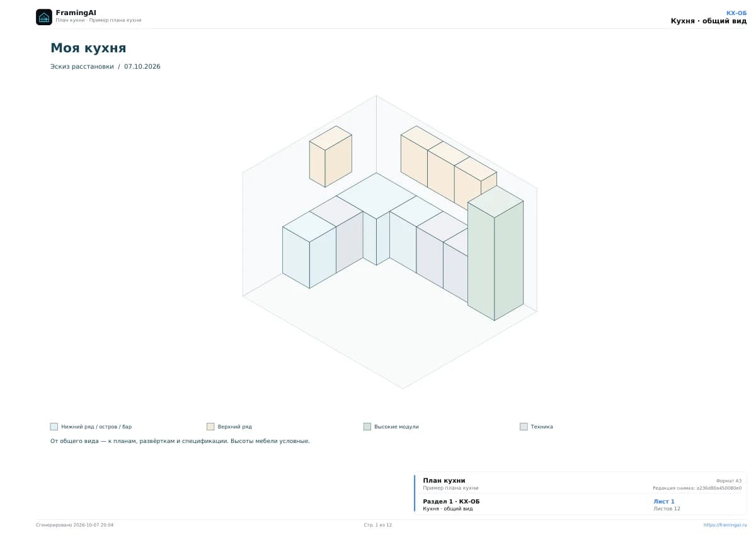
Task: Click «Кухня · общий вид» in the title block
Action: 447,509
